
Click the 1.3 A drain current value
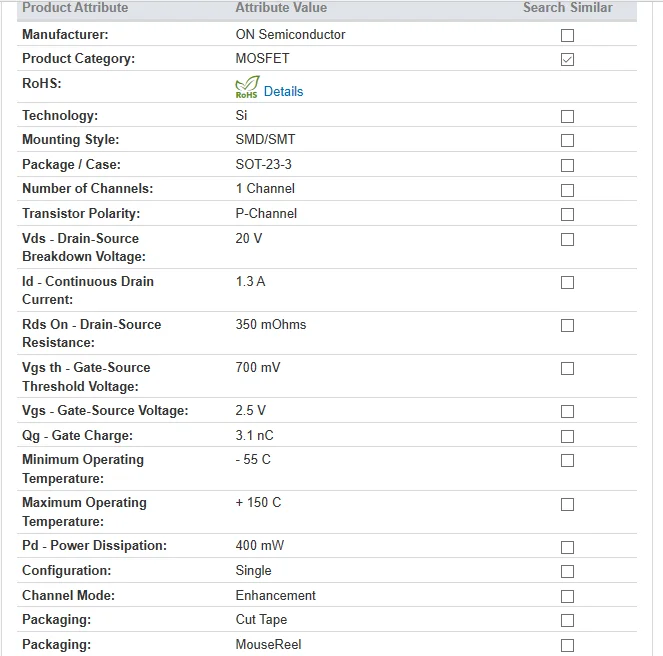pyautogui.click(x=250, y=281)
